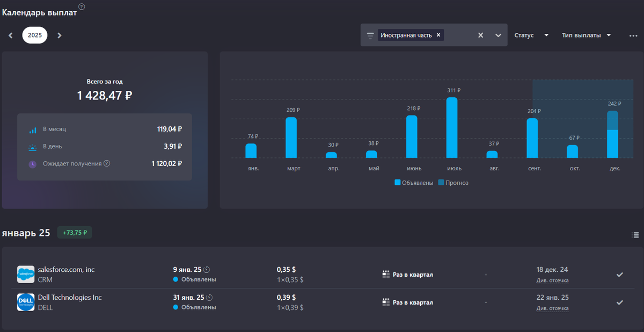Click the clock icon next to 9 янв. 25
Screen dimensions: 644x332
click(x=207, y=269)
